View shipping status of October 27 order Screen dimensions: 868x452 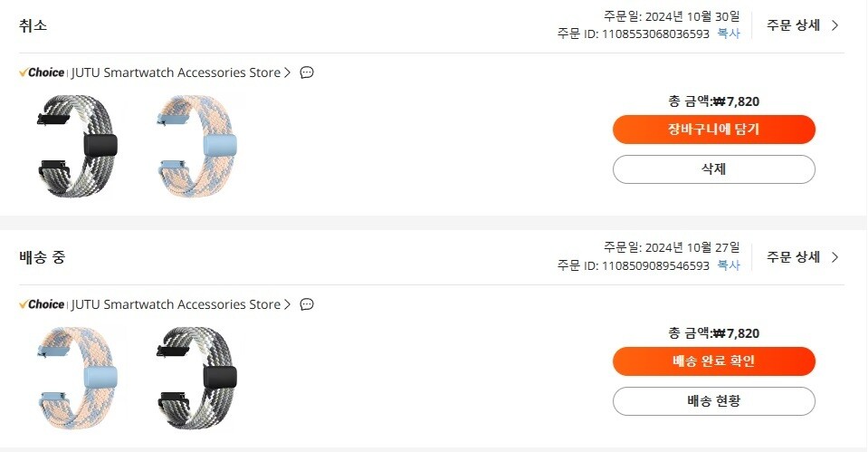click(x=713, y=401)
